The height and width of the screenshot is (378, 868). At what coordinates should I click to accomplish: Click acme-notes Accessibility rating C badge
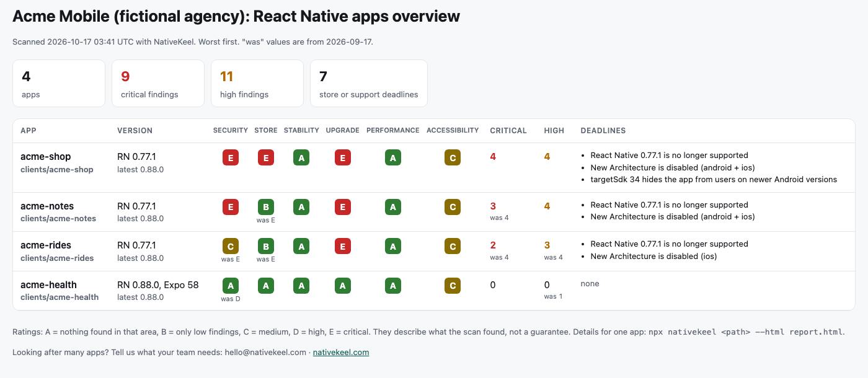point(453,207)
